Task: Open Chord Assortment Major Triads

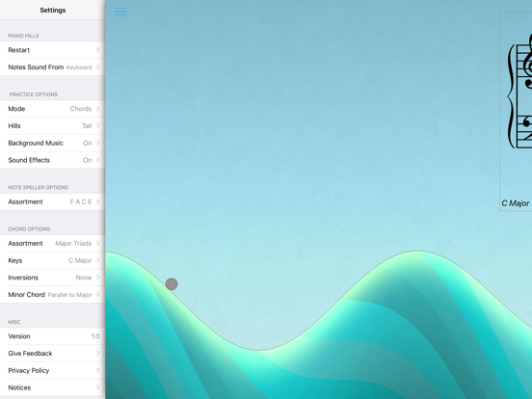Action: pyautogui.click(x=53, y=243)
